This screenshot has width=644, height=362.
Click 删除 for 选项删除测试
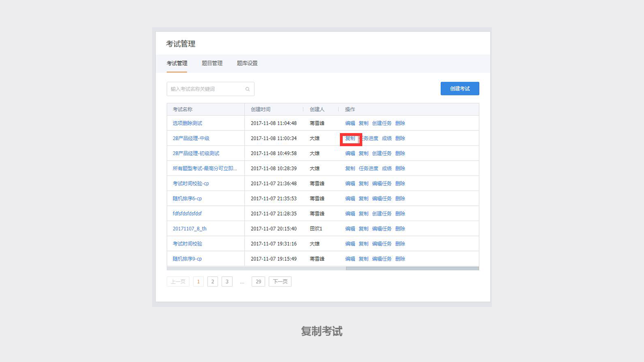(x=400, y=123)
